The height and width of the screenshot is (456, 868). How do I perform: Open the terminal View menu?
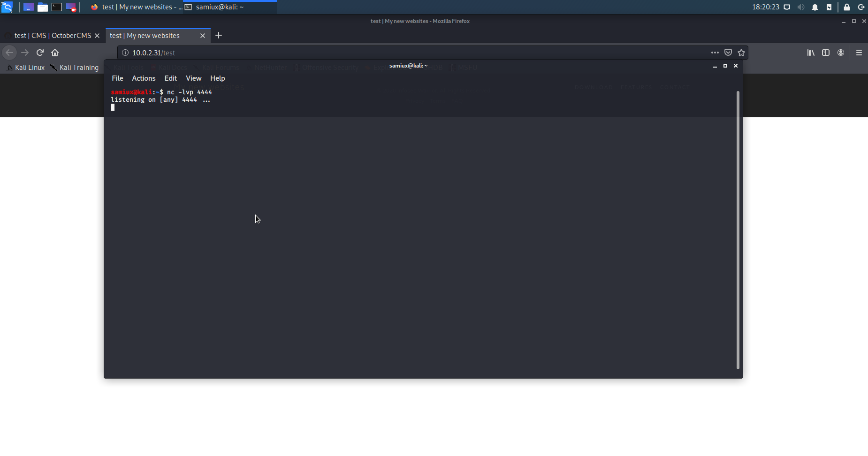[x=194, y=78]
